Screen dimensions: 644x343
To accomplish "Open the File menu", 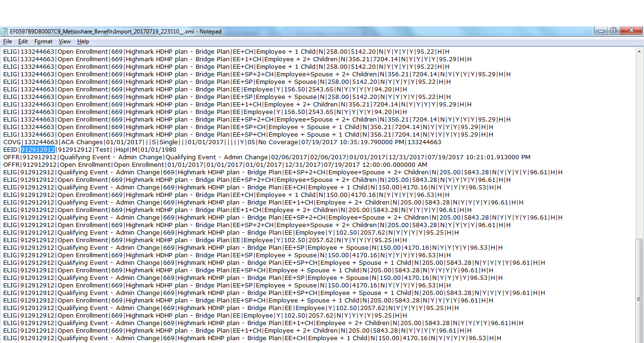I will [x=8, y=41].
